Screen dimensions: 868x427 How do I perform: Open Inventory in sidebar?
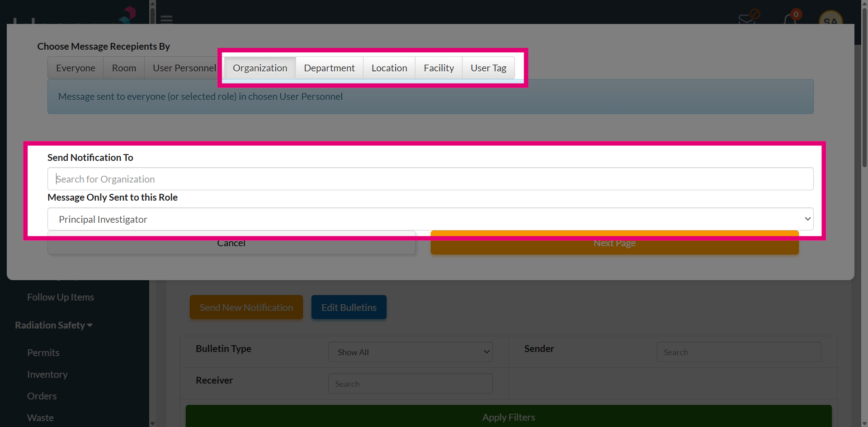click(47, 375)
